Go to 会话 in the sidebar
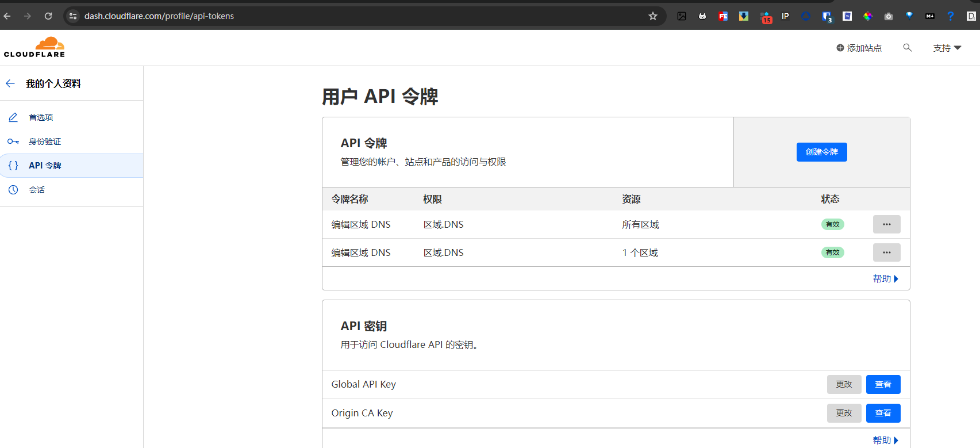This screenshot has height=448, width=980. point(37,190)
